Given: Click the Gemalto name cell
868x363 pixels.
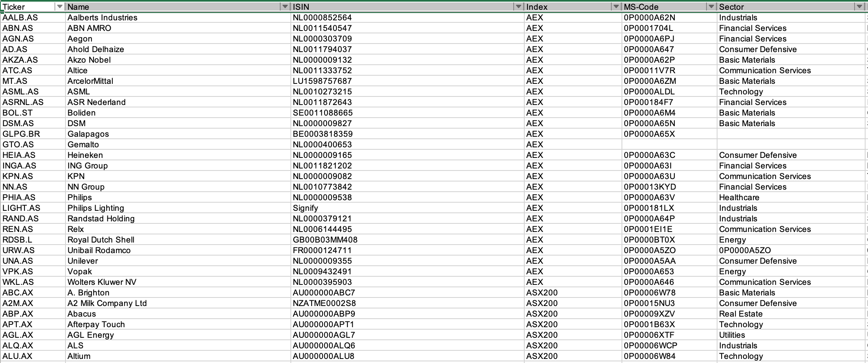Looking at the screenshot, I should pyautogui.click(x=178, y=144).
